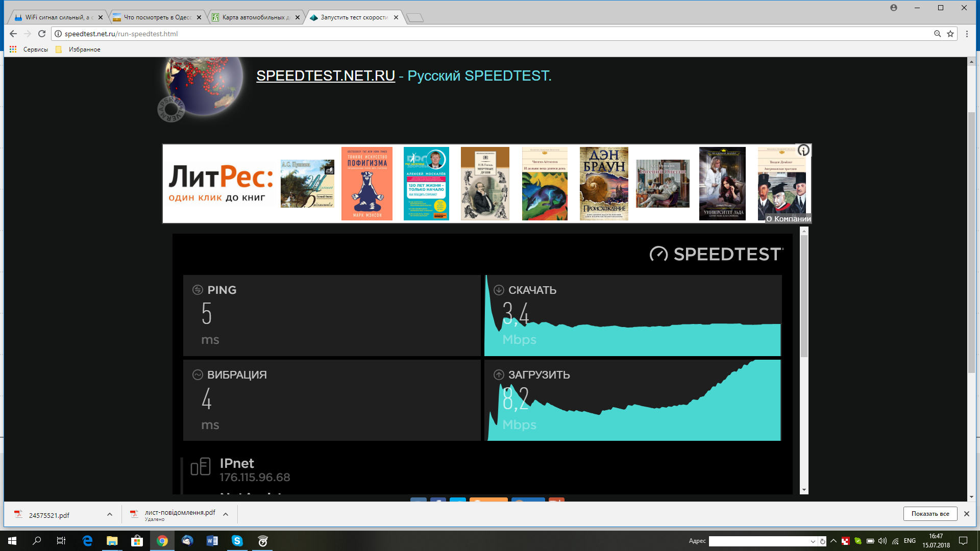Open the downloaded file 24575521.pdf

pos(49,515)
